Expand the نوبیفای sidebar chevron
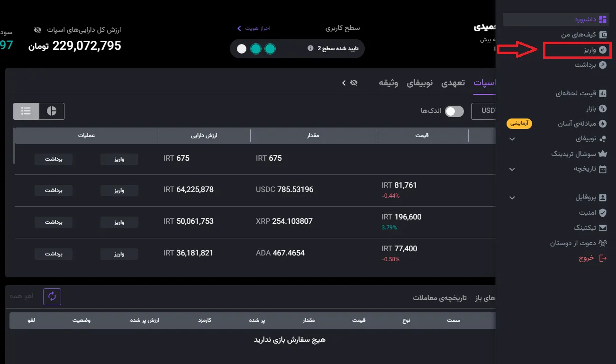 pyautogui.click(x=512, y=139)
